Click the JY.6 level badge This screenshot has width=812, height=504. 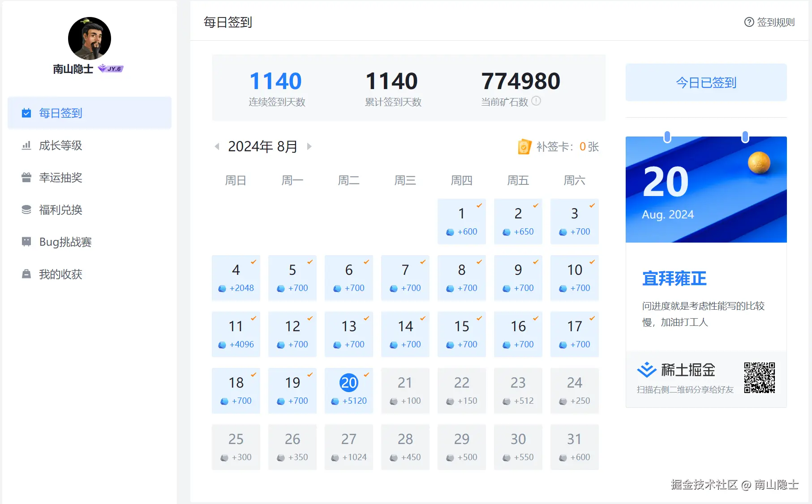[x=112, y=68]
